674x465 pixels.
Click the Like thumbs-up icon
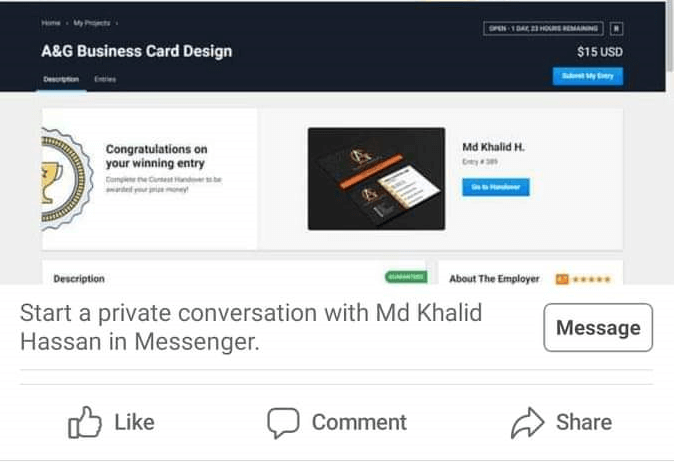pos(84,423)
